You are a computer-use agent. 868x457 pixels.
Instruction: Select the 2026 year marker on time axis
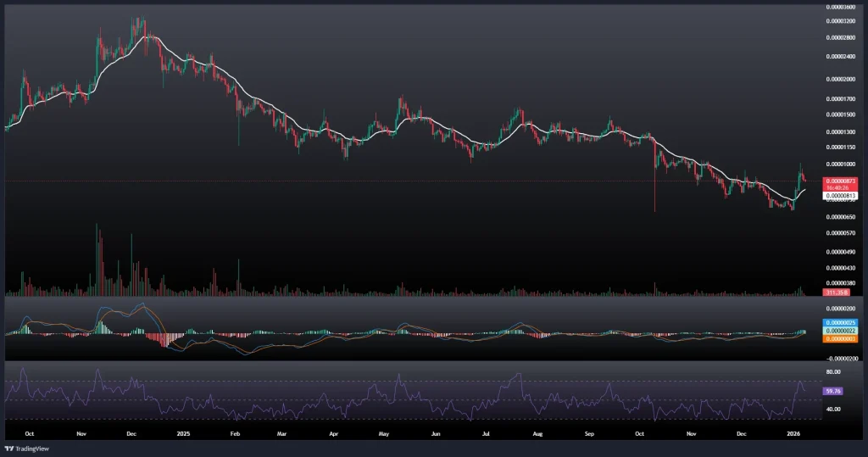point(793,432)
